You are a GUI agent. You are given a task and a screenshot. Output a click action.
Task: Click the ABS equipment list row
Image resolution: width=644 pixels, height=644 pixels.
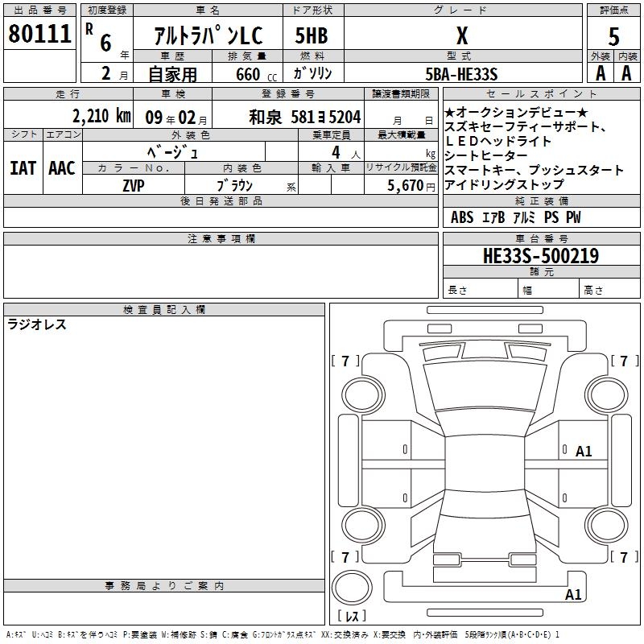[x=515, y=217]
